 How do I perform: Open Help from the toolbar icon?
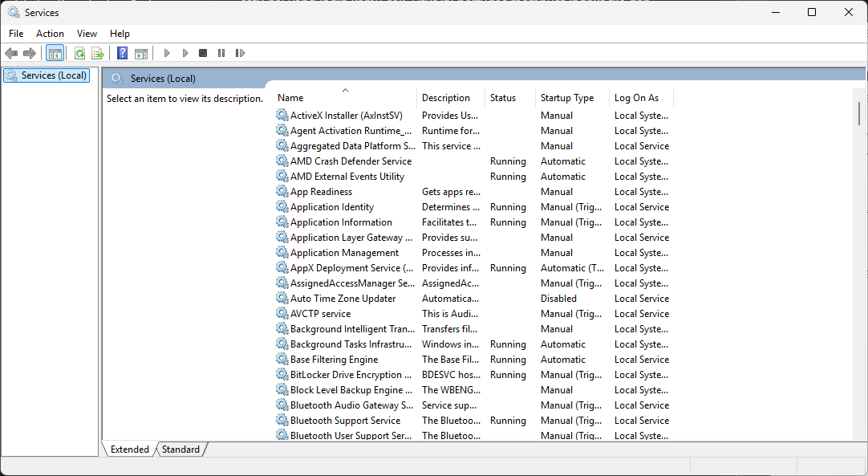(x=123, y=53)
